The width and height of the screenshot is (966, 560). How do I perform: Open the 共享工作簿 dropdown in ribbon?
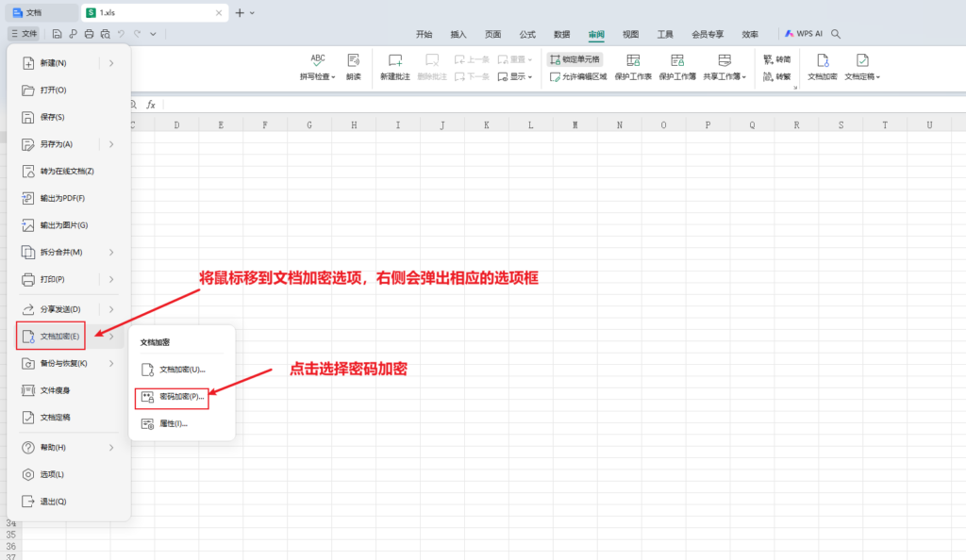(724, 66)
